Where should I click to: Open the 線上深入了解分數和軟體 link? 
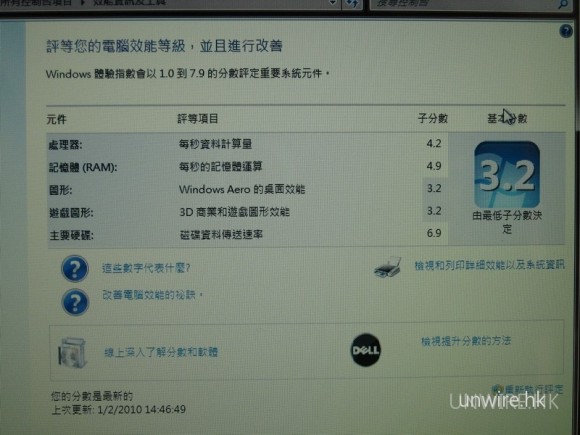tap(161, 352)
